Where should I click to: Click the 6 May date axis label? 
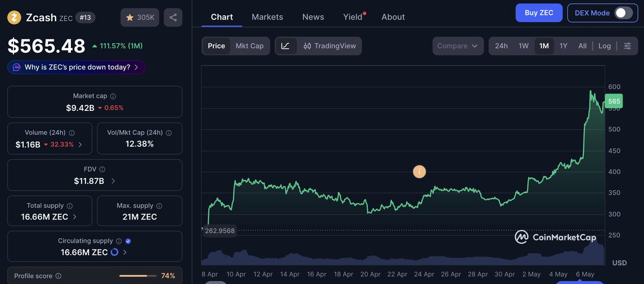coord(585,274)
